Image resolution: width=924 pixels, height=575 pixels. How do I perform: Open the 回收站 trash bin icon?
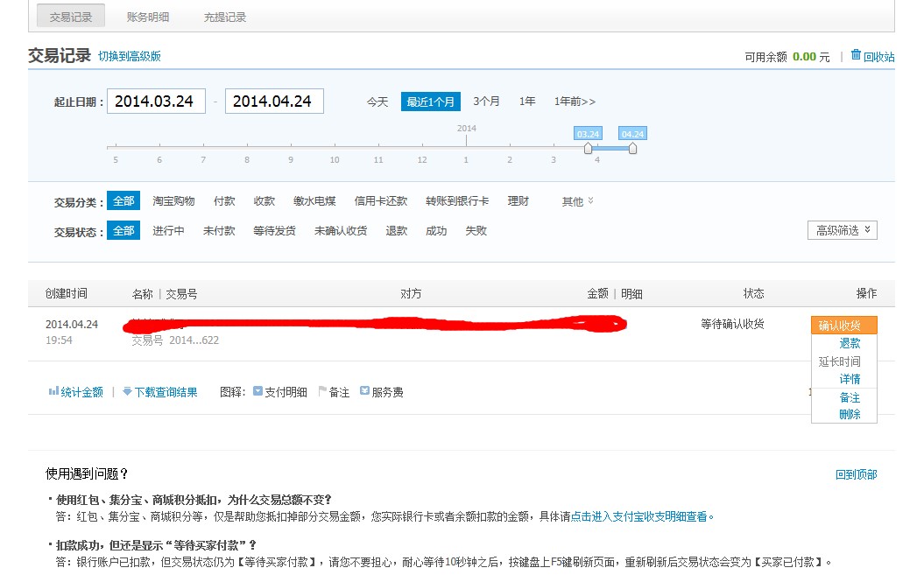click(856, 55)
